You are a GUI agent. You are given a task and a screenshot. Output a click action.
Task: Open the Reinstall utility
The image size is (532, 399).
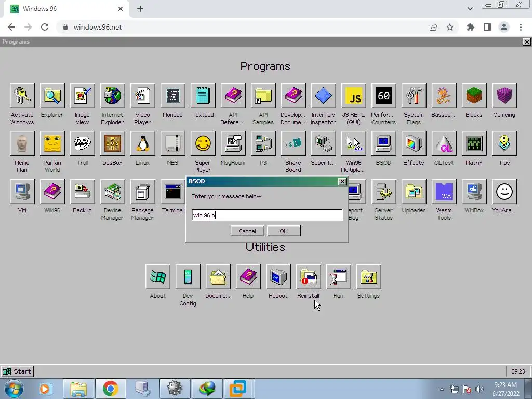pos(309,277)
